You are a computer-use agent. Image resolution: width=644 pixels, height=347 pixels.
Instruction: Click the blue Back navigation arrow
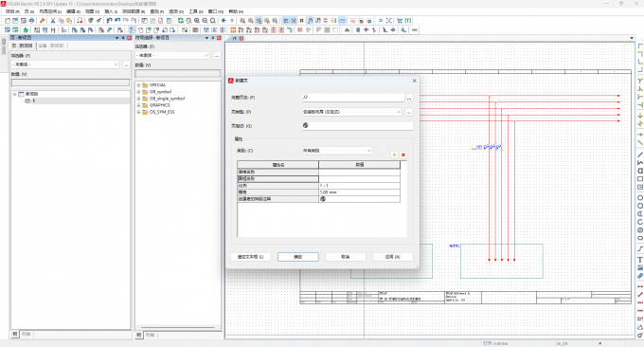224,21
